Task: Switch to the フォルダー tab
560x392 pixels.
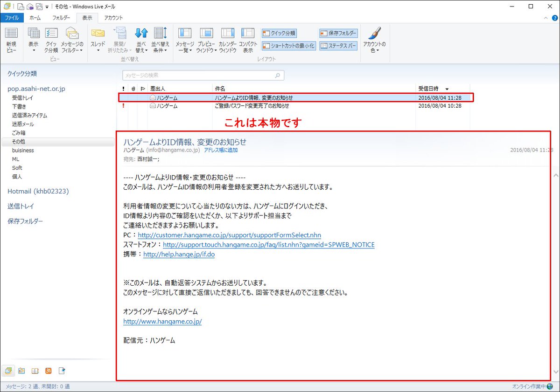Action: (x=61, y=18)
